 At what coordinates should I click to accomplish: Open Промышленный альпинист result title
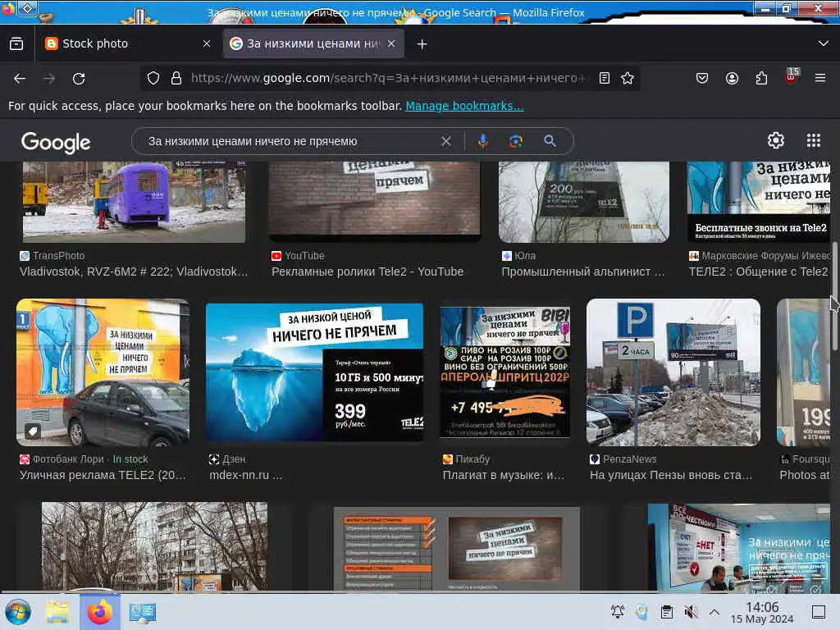pos(583,272)
